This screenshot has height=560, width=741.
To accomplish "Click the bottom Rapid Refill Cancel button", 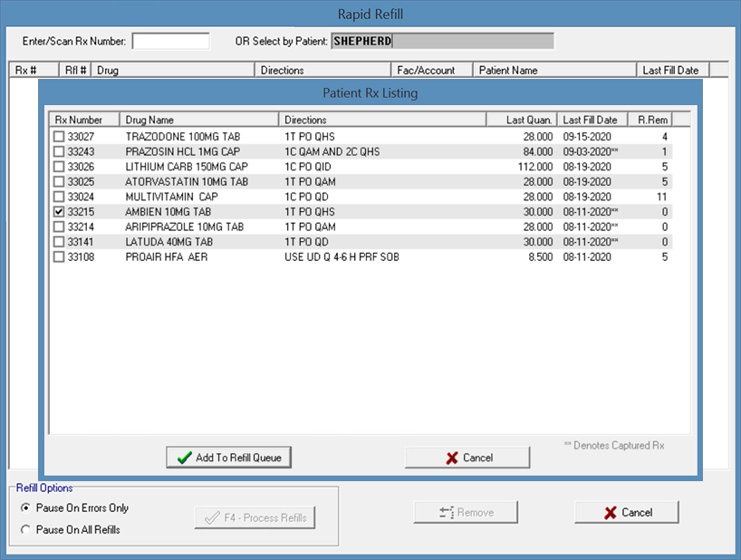I will 627,512.
